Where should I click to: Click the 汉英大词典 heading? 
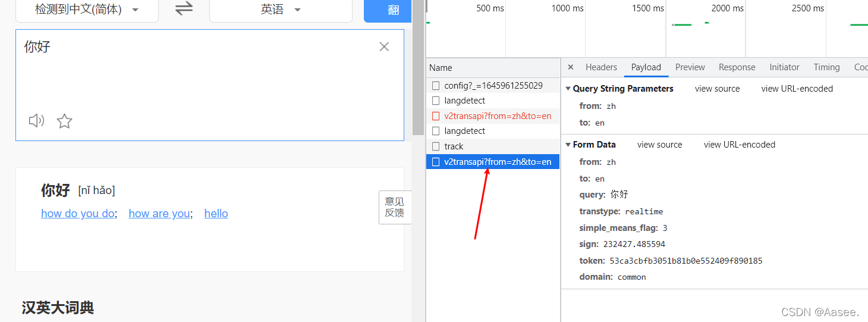58,308
